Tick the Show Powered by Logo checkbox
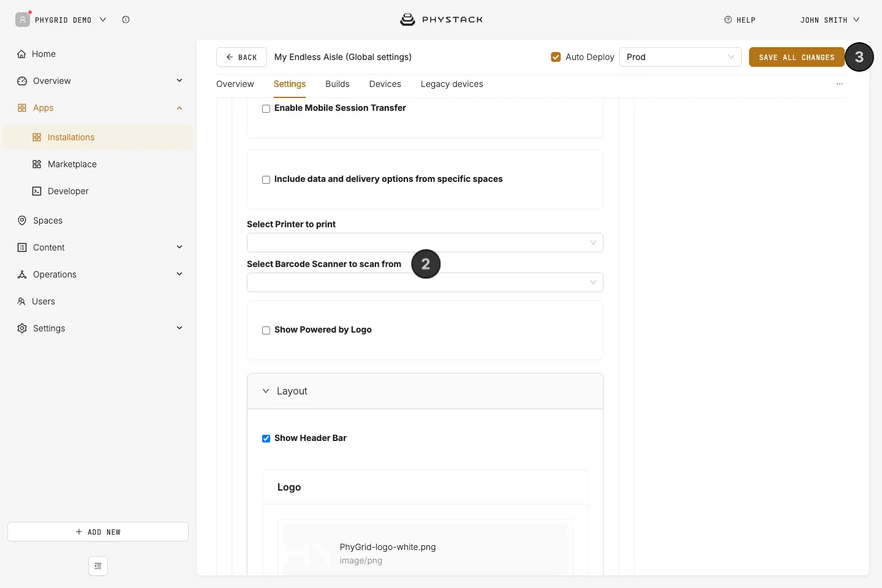The width and height of the screenshot is (882, 588). [x=266, y=330]
